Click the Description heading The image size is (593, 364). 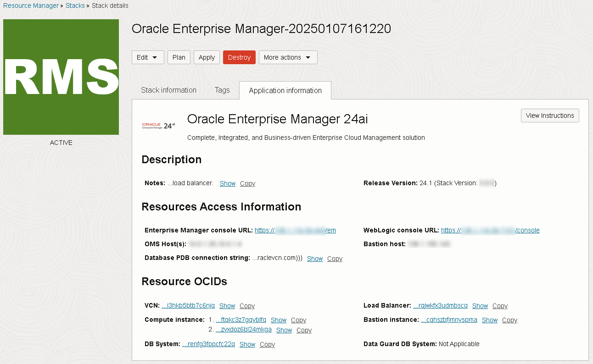click(172, 160)
